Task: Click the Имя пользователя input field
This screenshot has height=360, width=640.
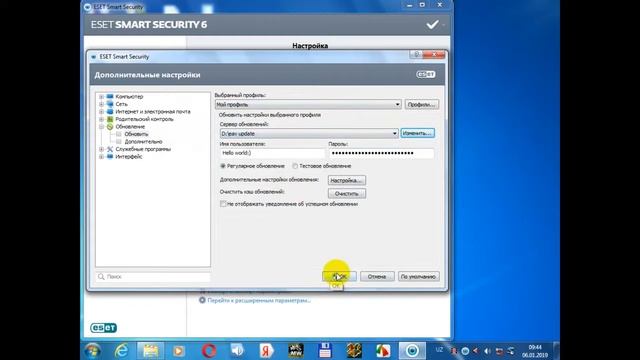Action: click(x=272, y=153)
